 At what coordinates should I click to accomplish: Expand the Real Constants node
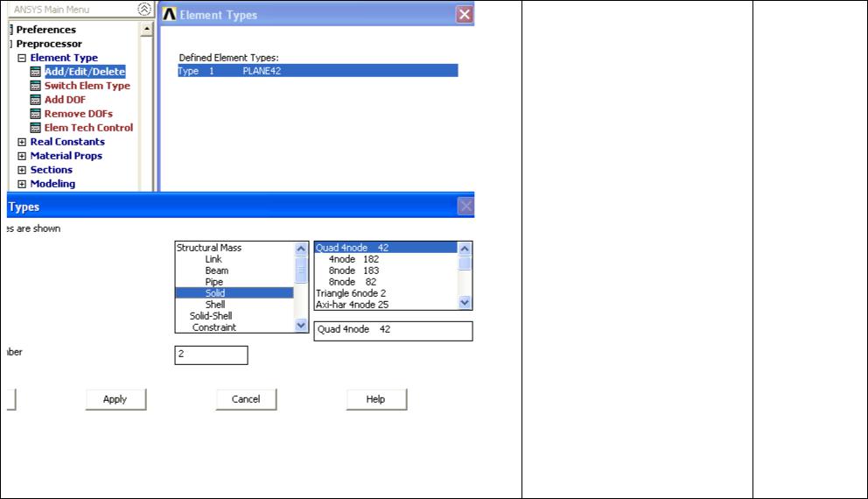click(22, 142)
